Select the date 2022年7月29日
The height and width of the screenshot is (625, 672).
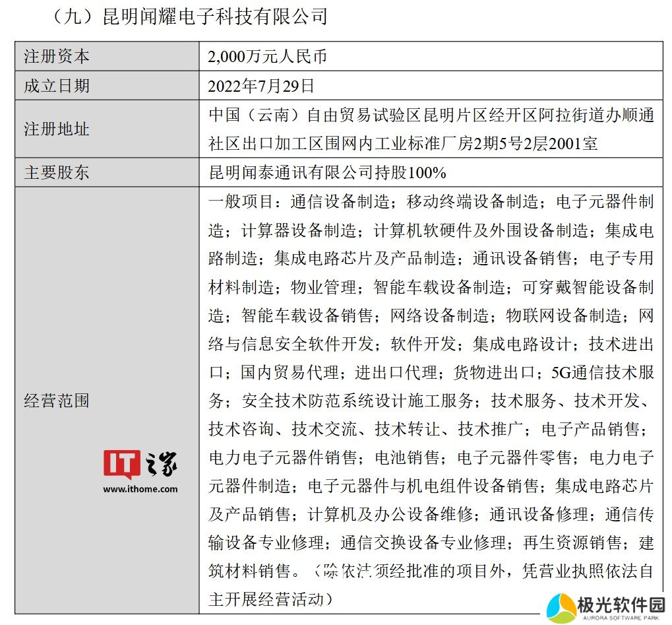click(x=261, y=86)
